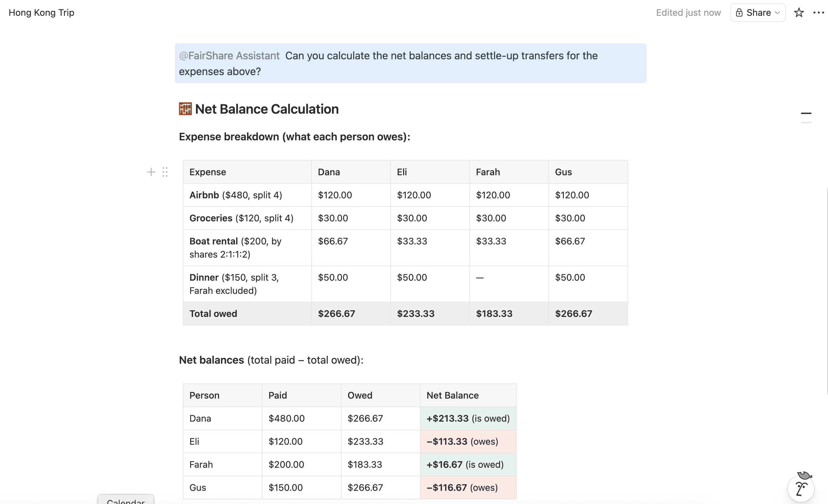
Task: Open the three-dots page options menu
Action: point(818,13)
